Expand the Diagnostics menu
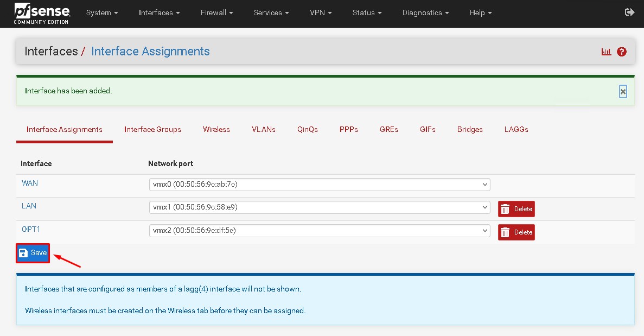 coord(425,12)
